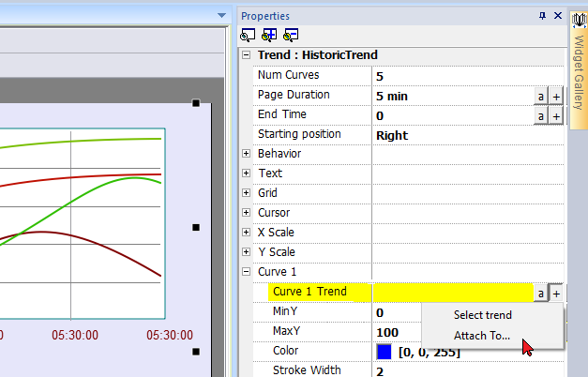The width and height of the screenshot is (588, 377).
Task: Click the 'a' button for Page Duration
Action: pos(541,96)
